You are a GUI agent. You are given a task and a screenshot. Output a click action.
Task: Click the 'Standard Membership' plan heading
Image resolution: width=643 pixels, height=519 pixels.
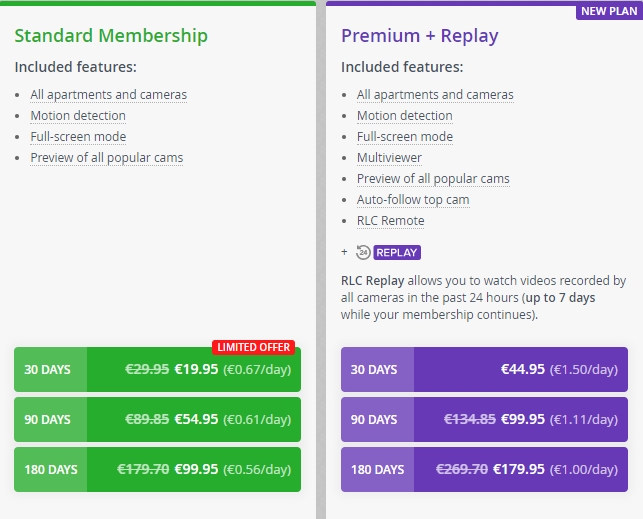tap(111, 36)
